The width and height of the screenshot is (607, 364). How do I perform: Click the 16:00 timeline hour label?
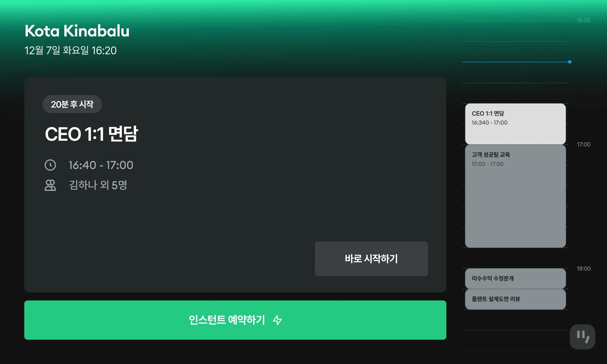click(x=584, y=20)
